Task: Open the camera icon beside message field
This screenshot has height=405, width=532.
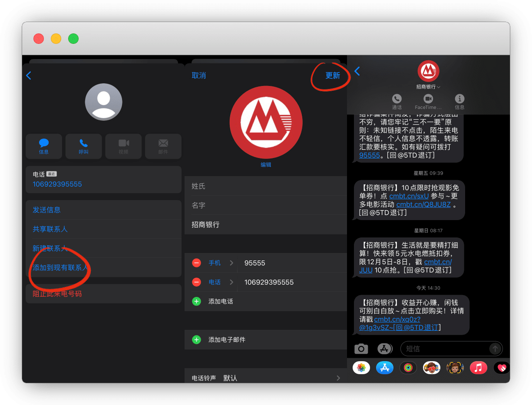Action: click(361, 349)
